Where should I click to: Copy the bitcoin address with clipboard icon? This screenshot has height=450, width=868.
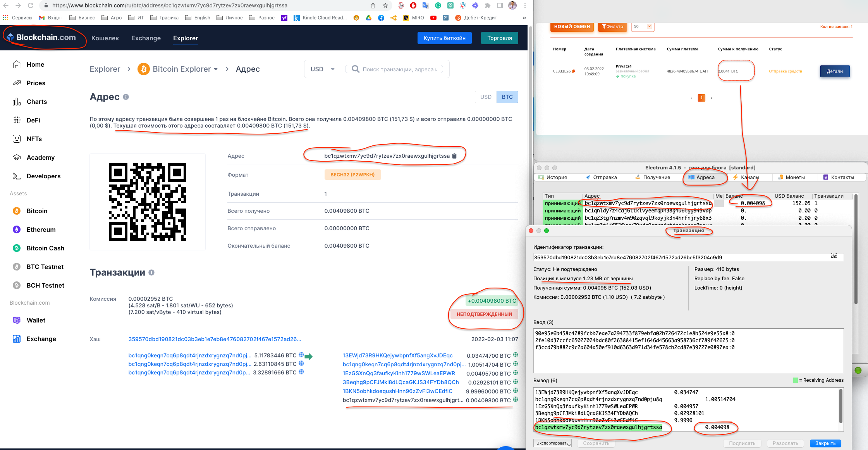pos(454,156)
